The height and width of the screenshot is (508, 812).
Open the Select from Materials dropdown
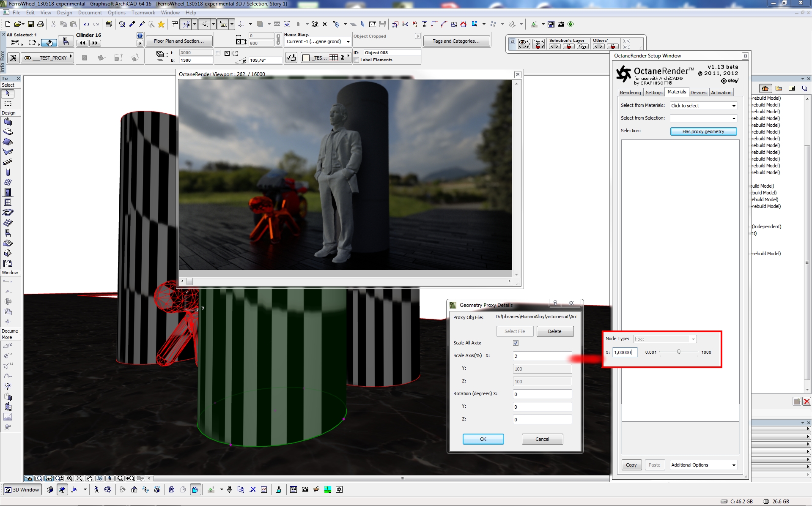pos(703,106)
